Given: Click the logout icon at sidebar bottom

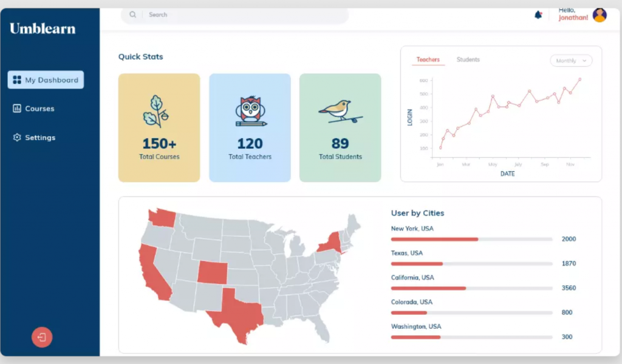Looking at the screenshot, I should pyautogui.click(x=42, y=337).
